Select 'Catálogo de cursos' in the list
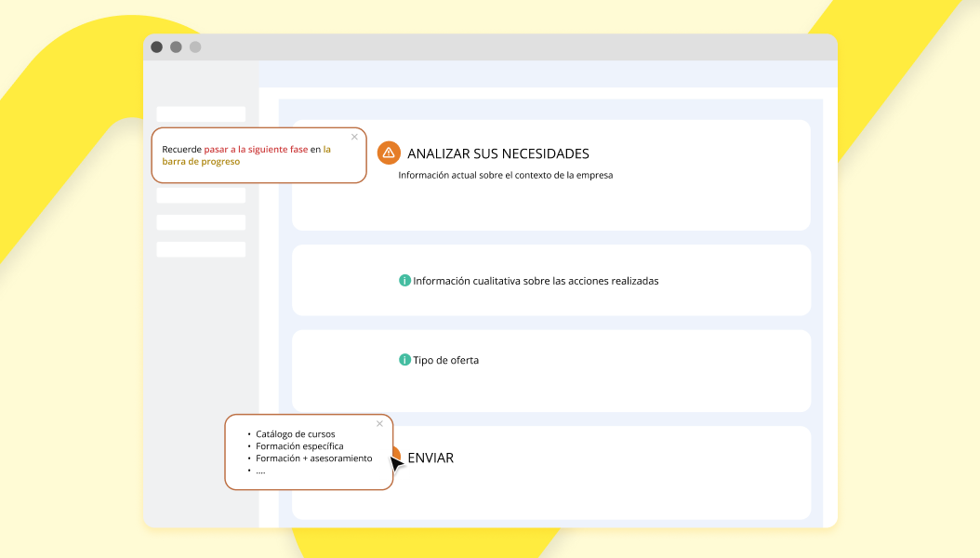This screenshot has width=980, height=558. (x=295, y=434)
